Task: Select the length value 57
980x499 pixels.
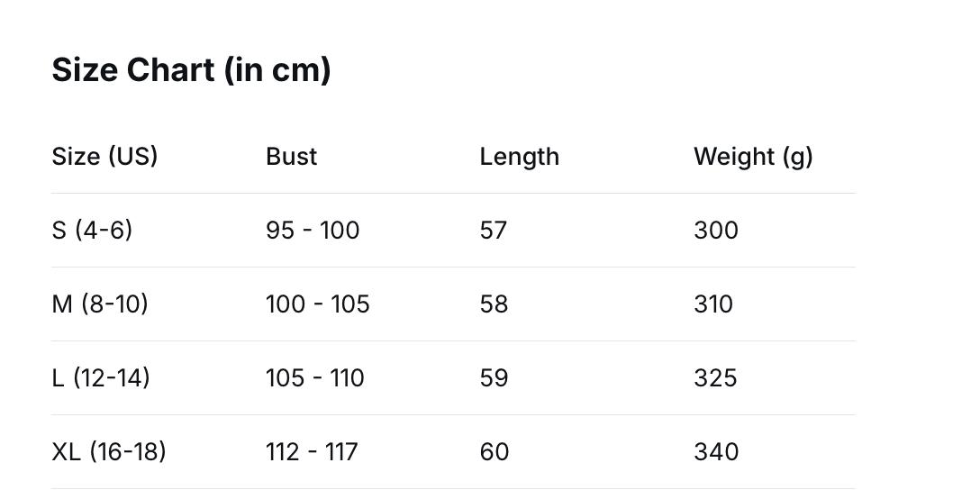Action: point(494,231)
